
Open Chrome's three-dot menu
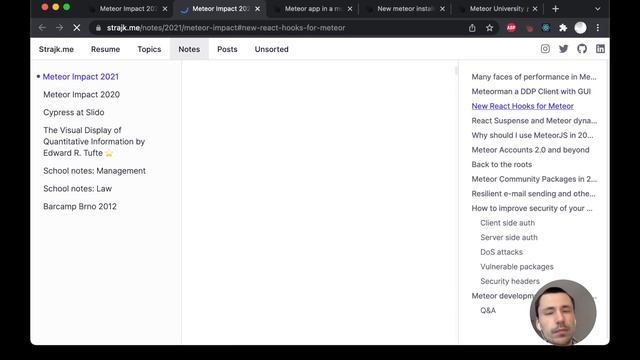click(598, 28)
